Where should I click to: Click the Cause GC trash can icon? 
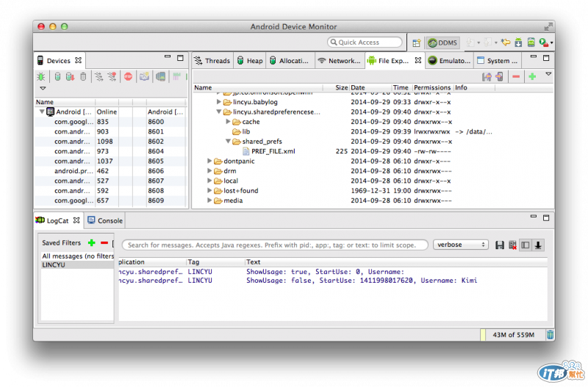pyautogui.click(x=83, y=77)
